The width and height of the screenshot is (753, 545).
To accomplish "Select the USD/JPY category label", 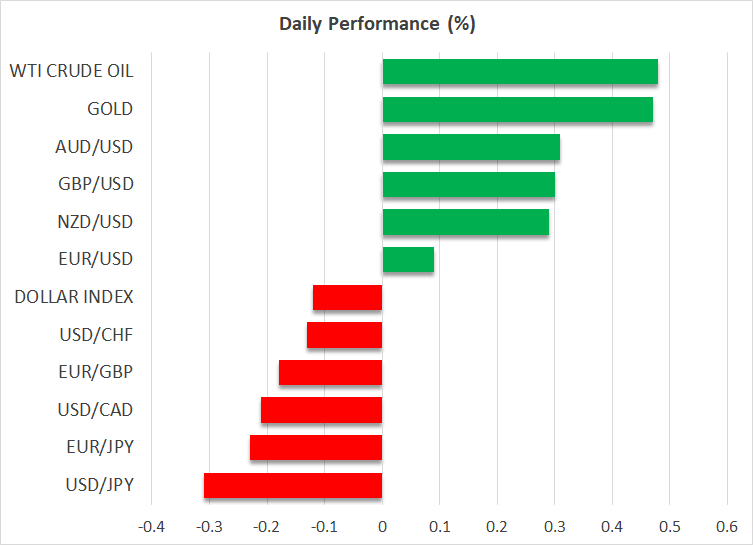I will pos(98,485).
